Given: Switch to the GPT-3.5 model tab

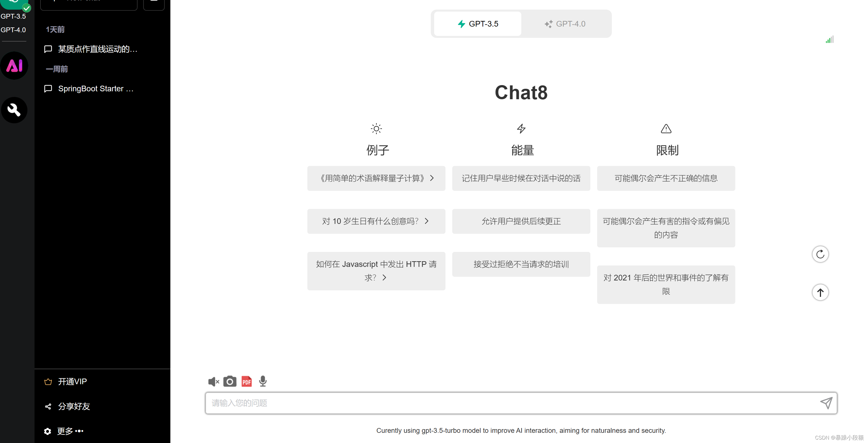Looking at the screenshot, I should click(x=478, y=24).
